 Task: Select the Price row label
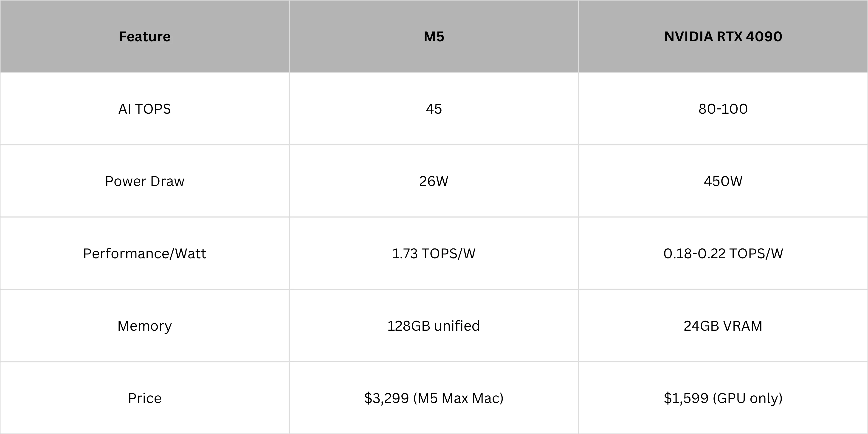(145, 398)
